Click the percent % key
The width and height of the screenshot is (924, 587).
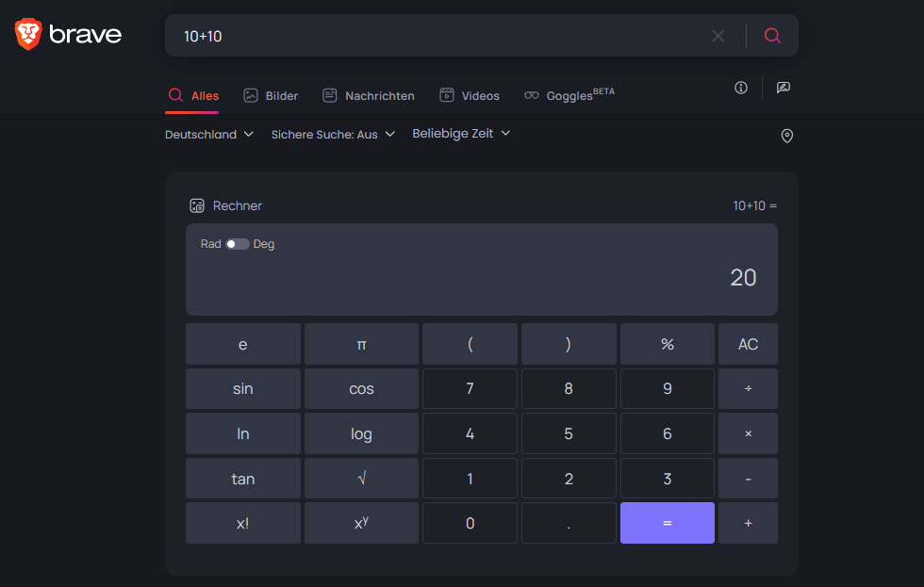point(668,344)
